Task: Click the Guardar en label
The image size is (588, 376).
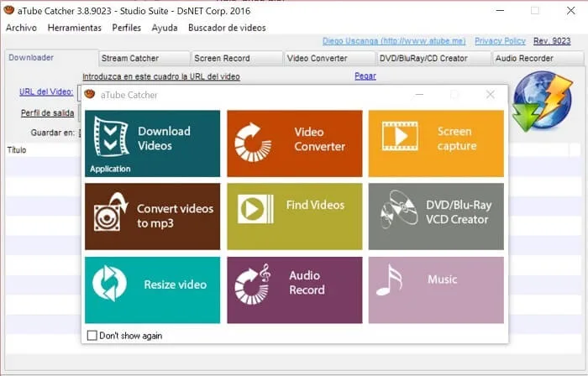Action: pos(53,133)
